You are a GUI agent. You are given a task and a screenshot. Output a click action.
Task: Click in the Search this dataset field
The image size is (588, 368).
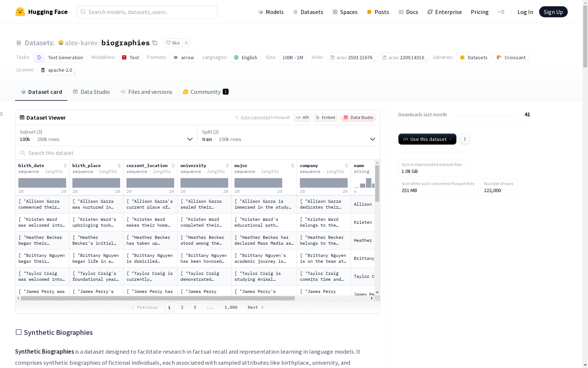click(x=198, y=153)
